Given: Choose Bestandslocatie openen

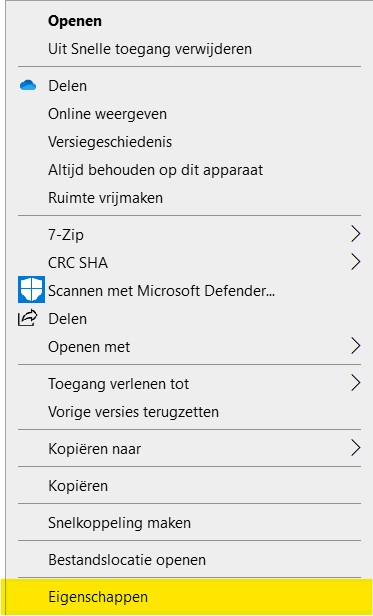Looking at the screenshot, I should pyautogui.click(x=127, y=560).
